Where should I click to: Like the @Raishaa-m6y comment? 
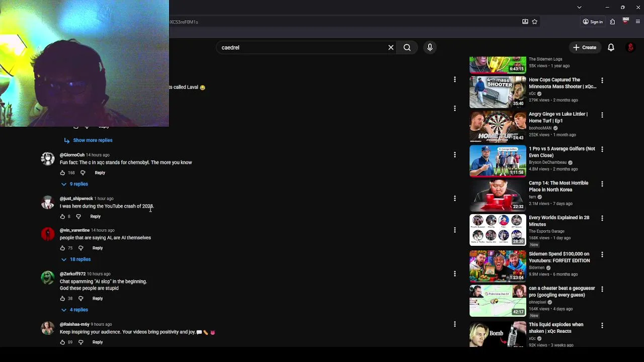coord(62,342)
